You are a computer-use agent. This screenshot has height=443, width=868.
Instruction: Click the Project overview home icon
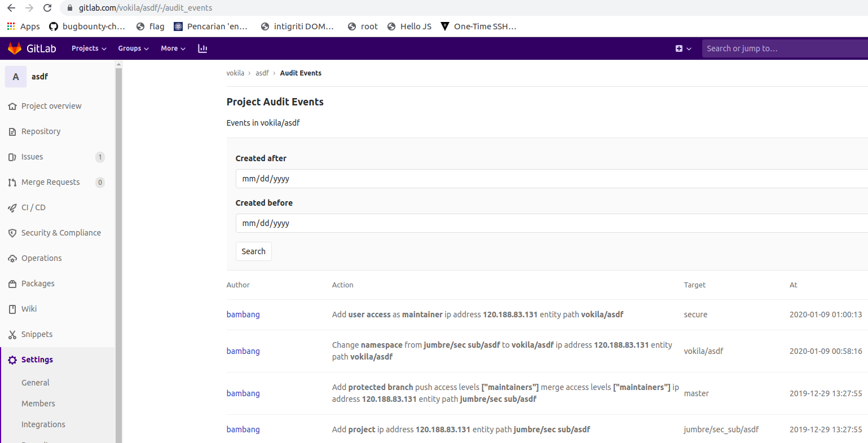point(12,107)
